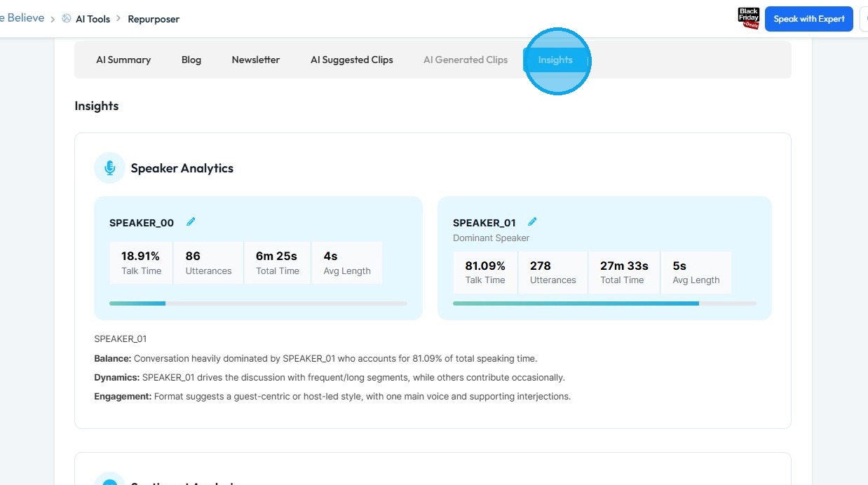Screen dimensions: 868x485
Task: Click the 27m 33s Total Time stat
Action: click(x=624, y=272)
